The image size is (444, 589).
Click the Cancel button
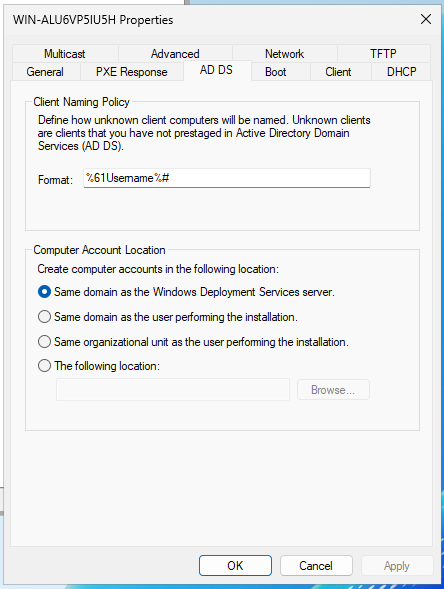(x=316, y=565)
